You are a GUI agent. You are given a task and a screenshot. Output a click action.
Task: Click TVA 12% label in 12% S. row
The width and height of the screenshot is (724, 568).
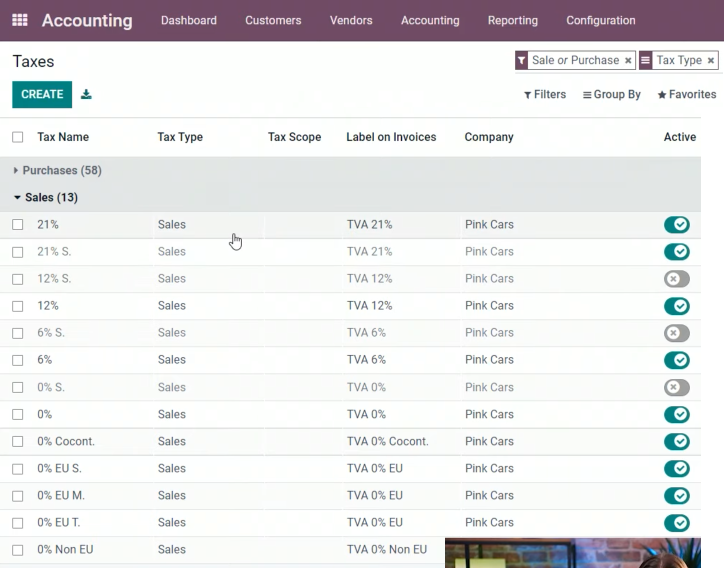pos(369,279)
